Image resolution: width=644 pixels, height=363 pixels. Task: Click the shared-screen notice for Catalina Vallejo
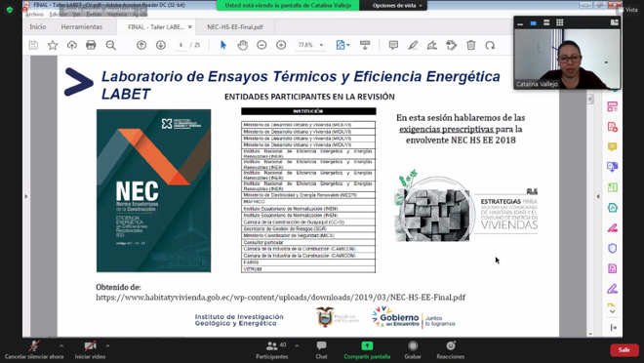point(288,5)
